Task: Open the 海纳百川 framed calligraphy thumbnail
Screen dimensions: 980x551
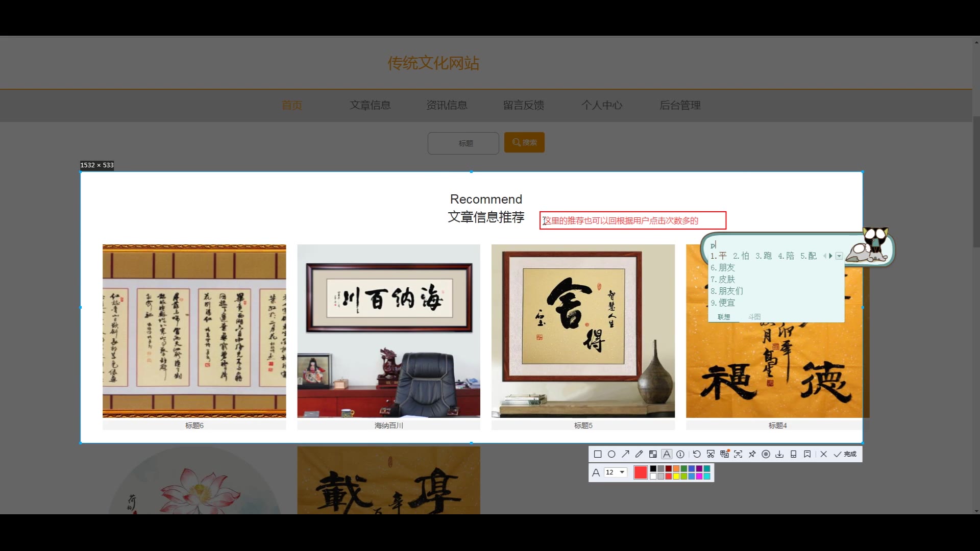Action: click(x=388, y=331)
